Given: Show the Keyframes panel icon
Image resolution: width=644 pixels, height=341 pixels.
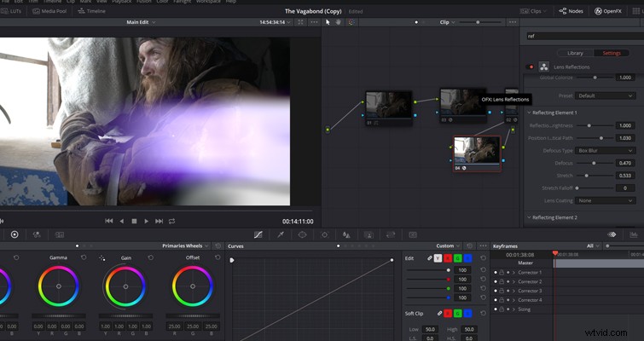Looking at the screenshot, I should tap(612, 234).
